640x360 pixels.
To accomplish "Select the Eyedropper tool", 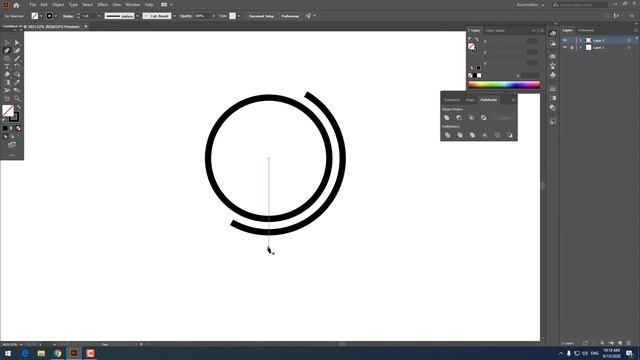I will (17, 82).
